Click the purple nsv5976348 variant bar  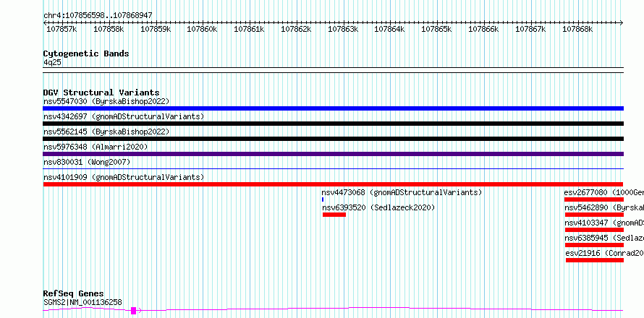pos(333,154)
